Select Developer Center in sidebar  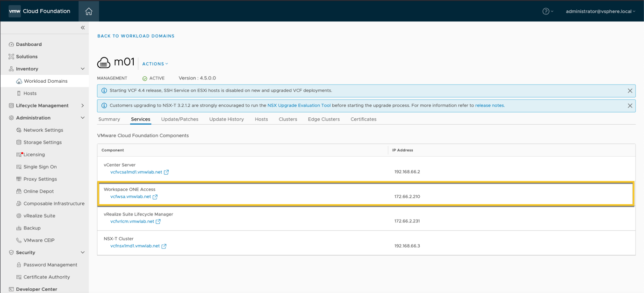coord(36,289)
